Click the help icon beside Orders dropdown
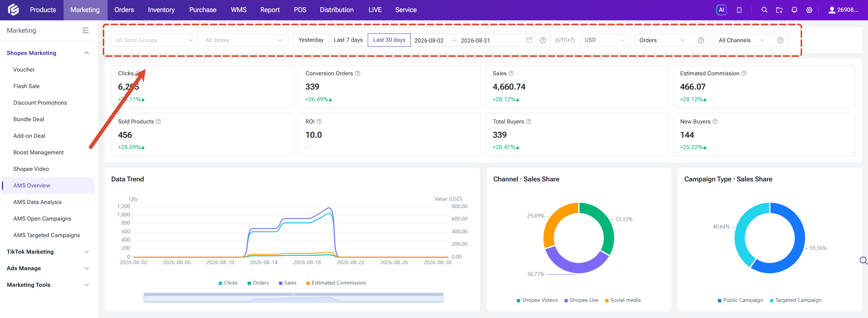 [701, 40]
